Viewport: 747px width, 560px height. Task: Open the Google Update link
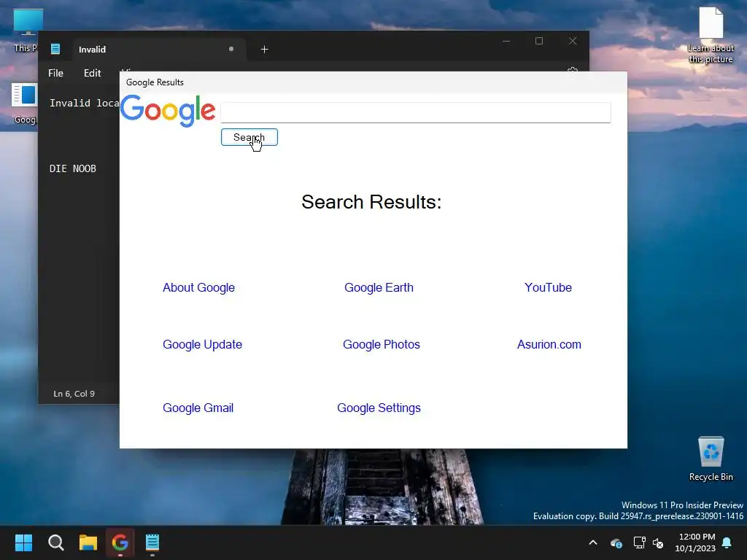pos(203,344)
